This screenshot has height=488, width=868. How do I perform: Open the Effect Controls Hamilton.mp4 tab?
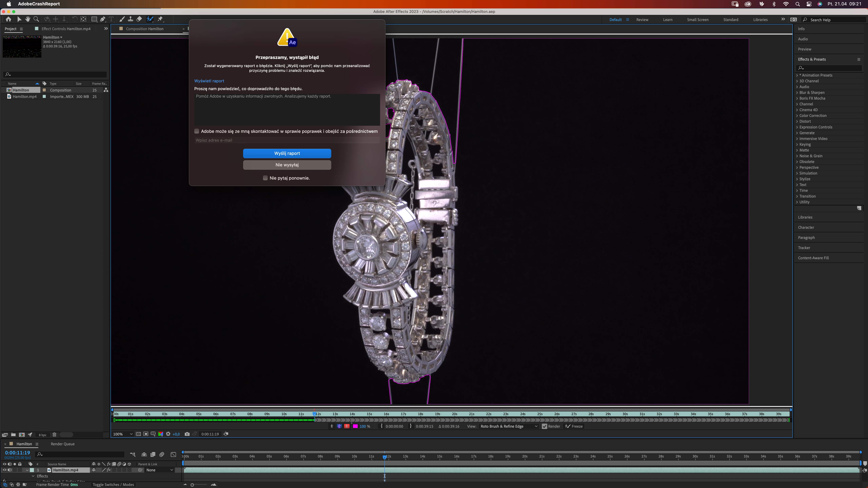click(66, 29)
